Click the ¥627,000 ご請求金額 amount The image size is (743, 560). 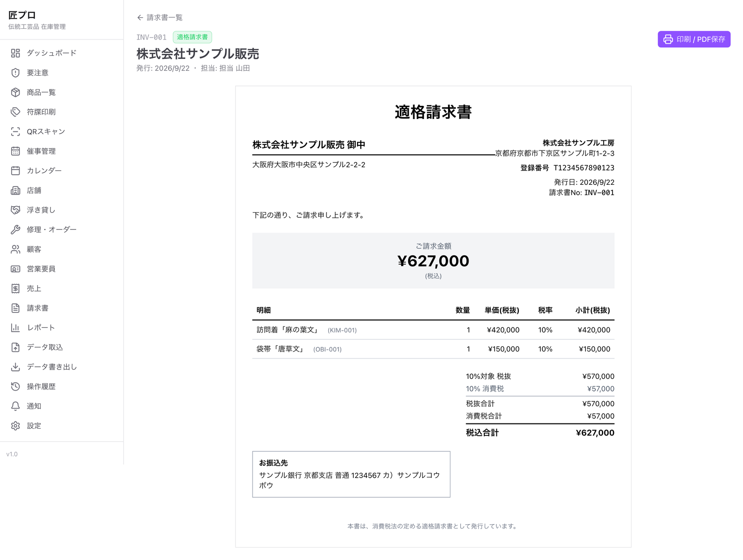[433, 261]
